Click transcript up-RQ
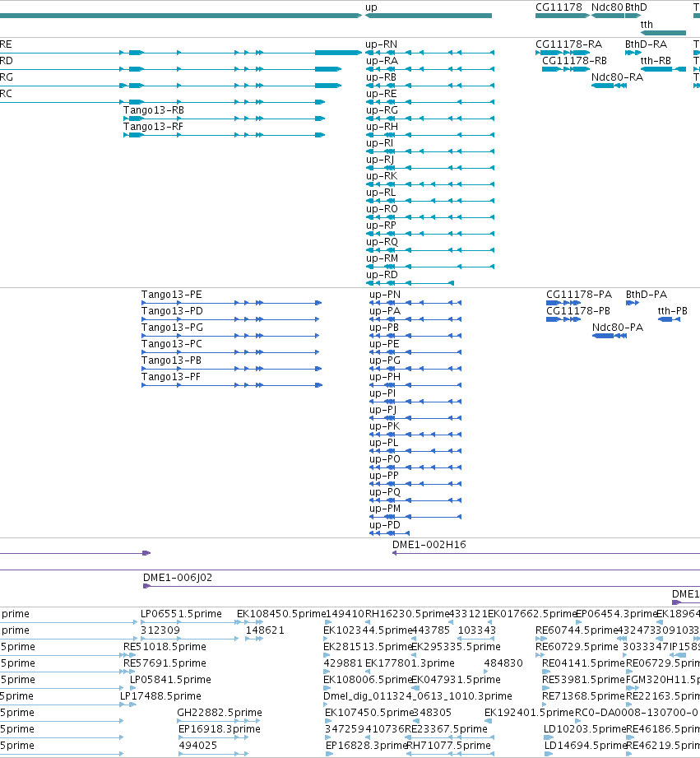Image resolution: width=700 pixels, height=758 pixels. coord(382,242)
